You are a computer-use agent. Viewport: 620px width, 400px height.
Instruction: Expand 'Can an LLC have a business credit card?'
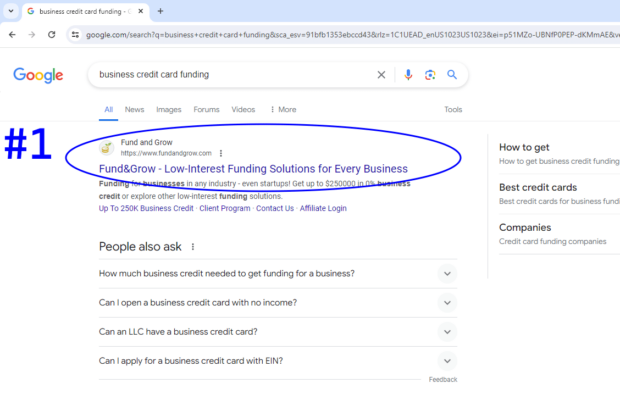447,332
